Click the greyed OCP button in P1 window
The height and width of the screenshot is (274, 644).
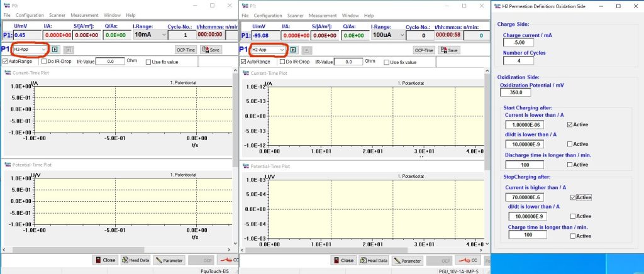[440, 260]
